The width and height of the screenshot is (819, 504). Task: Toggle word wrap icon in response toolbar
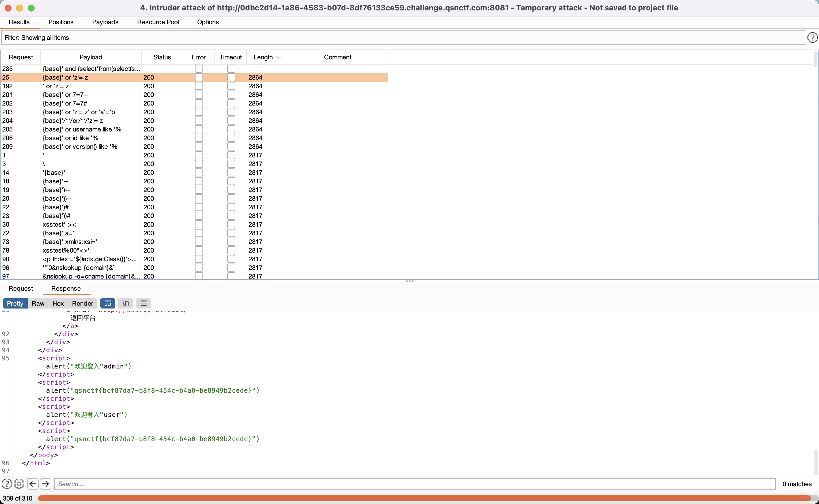108,303
